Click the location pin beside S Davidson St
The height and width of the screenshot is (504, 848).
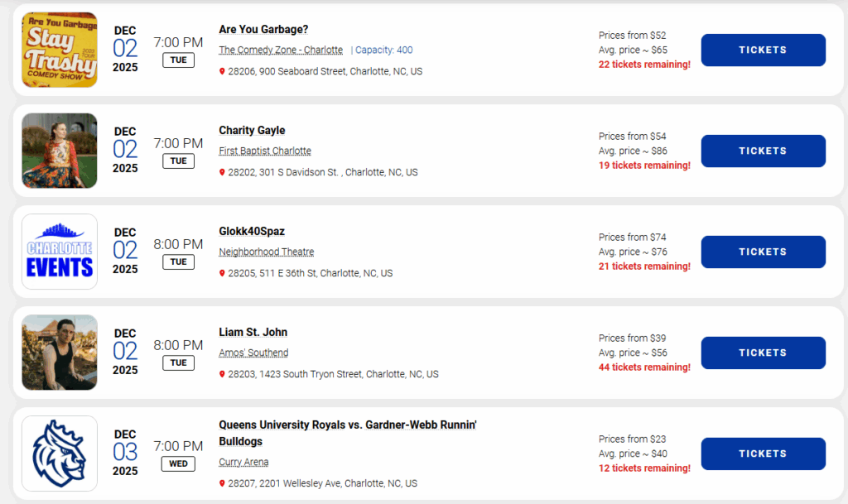point(222,173)
